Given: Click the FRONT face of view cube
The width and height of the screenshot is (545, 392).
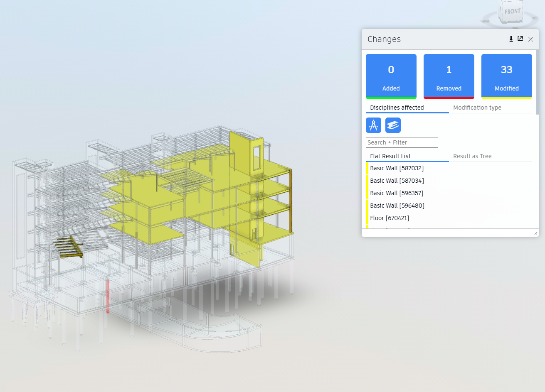Looking at the screenshot, I should (x=512, y=11).
